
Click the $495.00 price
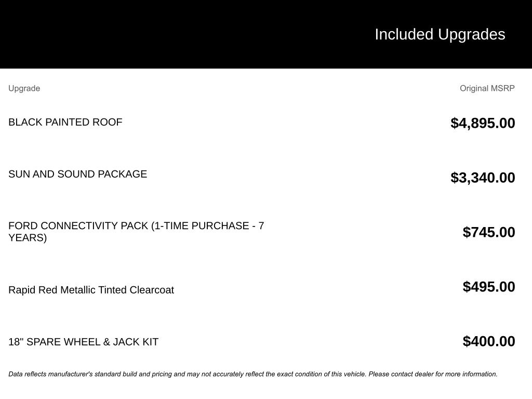(x=489, y=287)
